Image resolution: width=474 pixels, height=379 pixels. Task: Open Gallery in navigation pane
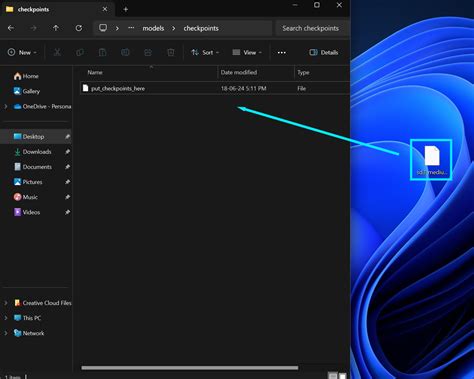[x=27, y=91]
